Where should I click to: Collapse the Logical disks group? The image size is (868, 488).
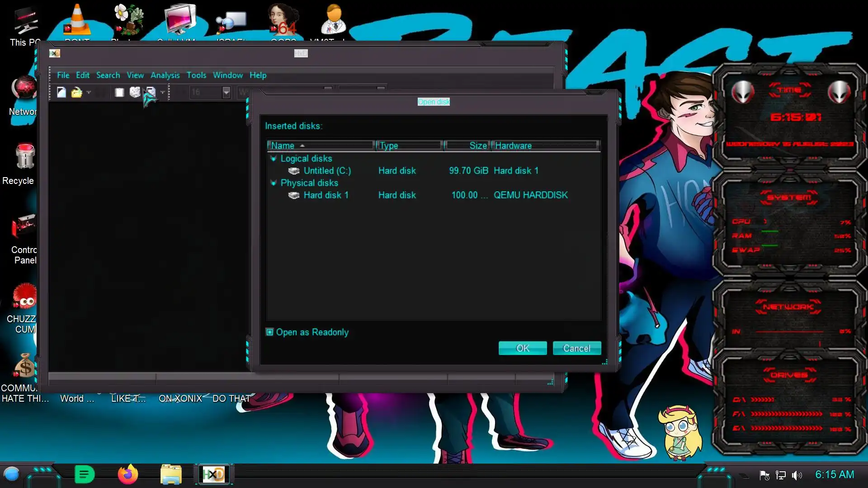273,159
